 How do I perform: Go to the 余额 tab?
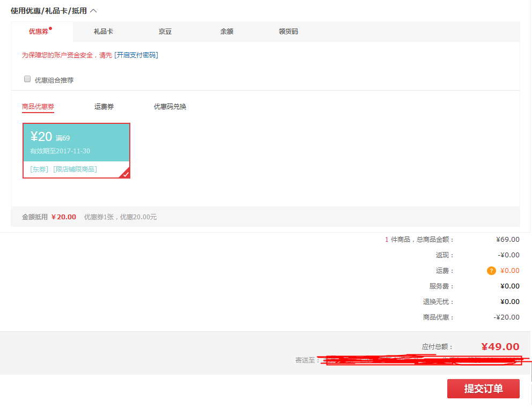coord(227,32)
